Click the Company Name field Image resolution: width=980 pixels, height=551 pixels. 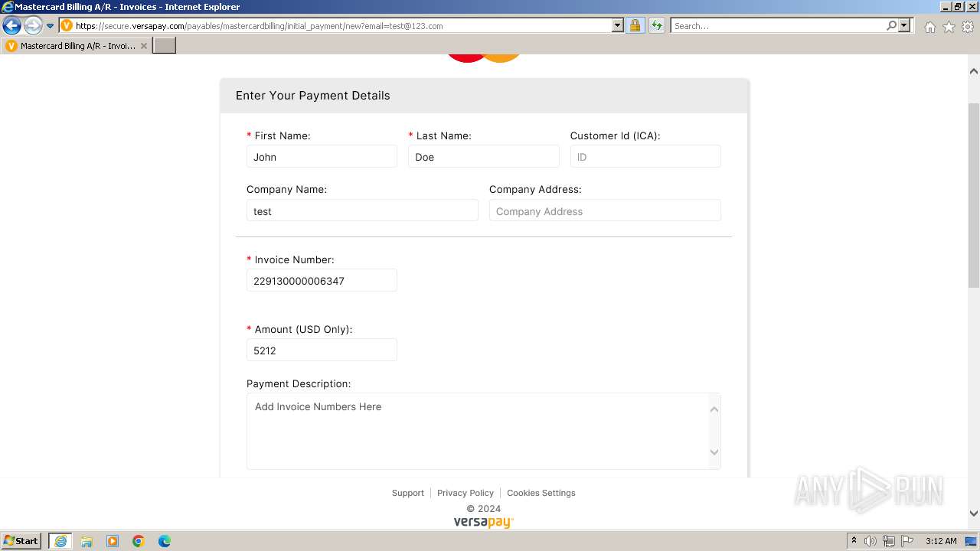362,210
